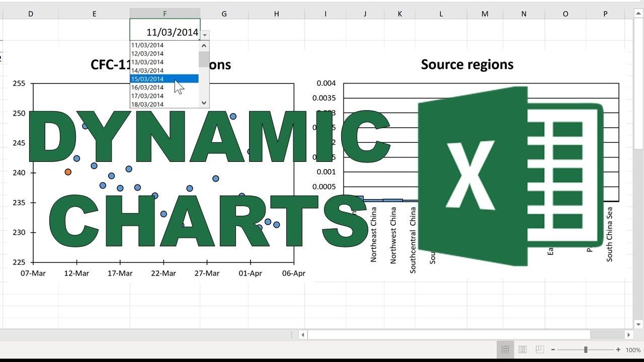644x362 pixels.
Task: Switch to Page Layout view icon
Action: 523,349
